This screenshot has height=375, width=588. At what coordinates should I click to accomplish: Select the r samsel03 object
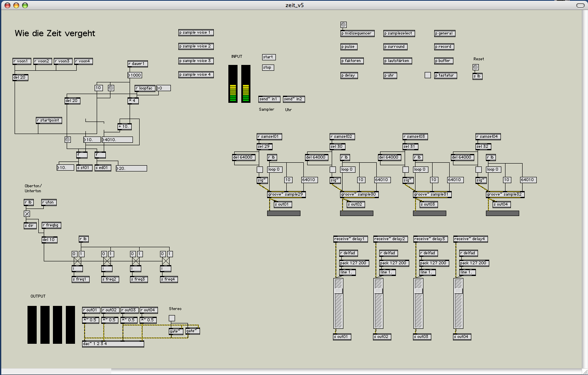point(415,137)
